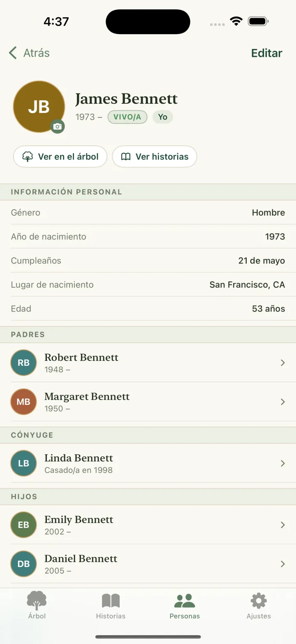Image resolution: width=296 pixels, height=644 pixels.
Task: Tap the EB avatar circle
Action: click(x=23, y=525)
